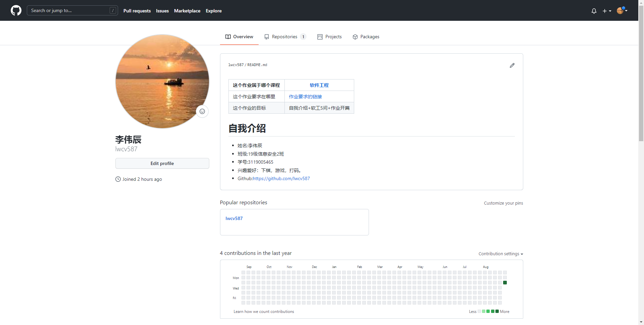
Task: Go to Explore
Action: [214, 11]
